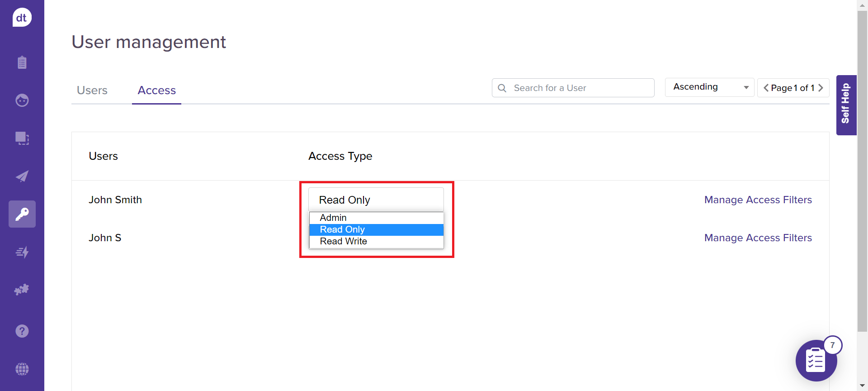Click the paper plane icon in sidebar
The width and height of the screenshot is (868, 391).
22,176
